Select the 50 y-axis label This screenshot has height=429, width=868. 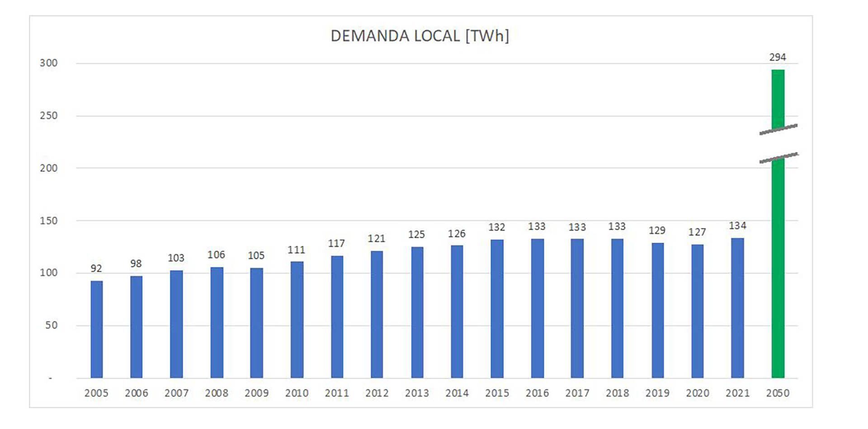click(51, 325)
